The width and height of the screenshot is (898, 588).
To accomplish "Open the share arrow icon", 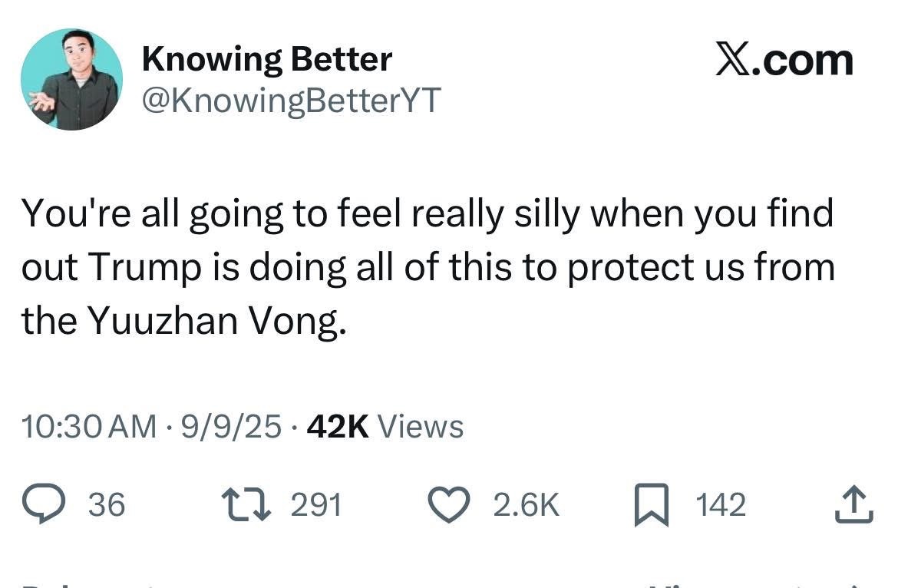I will [x=854, y=504].
